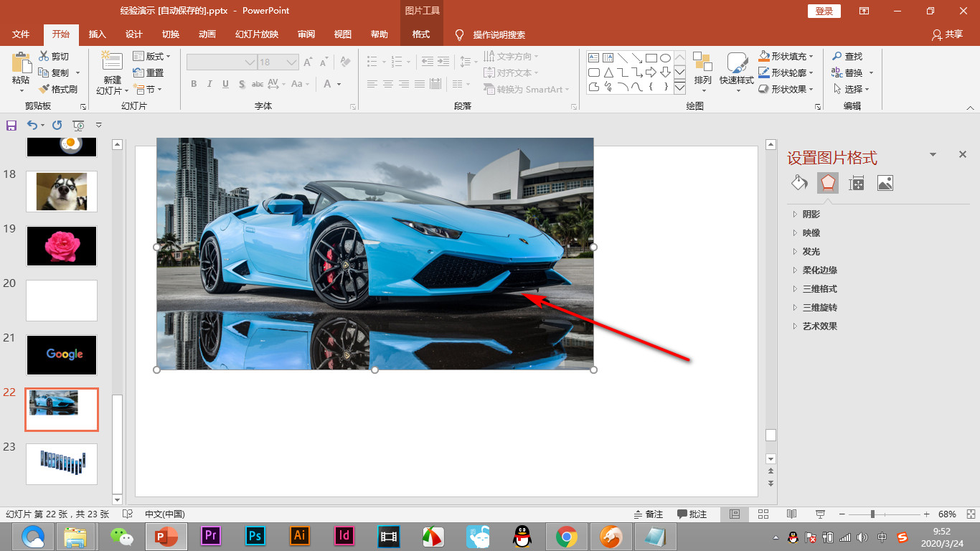
Task: Open the Size & Properties pane icon
Action: click(856, 183)
